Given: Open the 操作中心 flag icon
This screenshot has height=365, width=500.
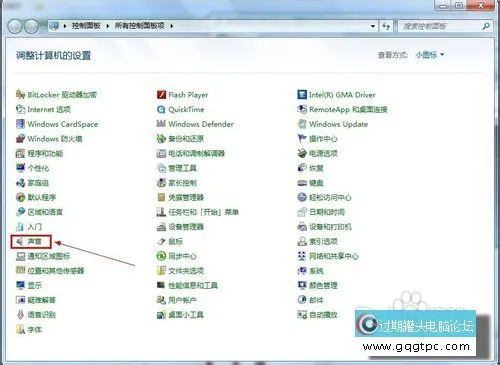Looking at the screenshot, I should click(302, 139).
